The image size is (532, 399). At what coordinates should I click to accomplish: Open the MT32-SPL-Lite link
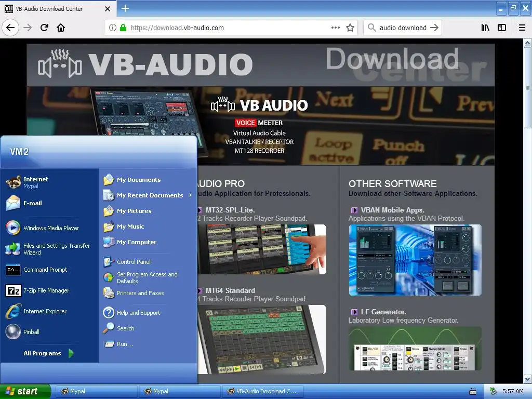(x=230, y=210)
